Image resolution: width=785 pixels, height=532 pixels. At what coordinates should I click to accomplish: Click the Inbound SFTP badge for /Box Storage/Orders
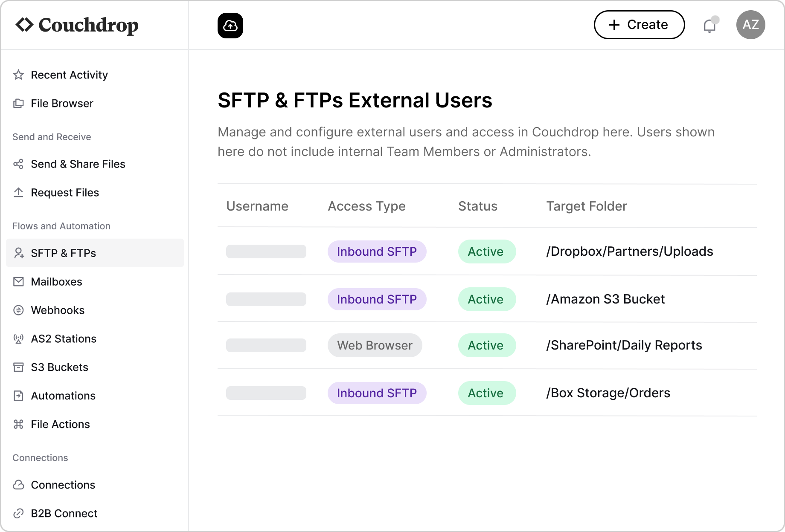click(377, 393)
